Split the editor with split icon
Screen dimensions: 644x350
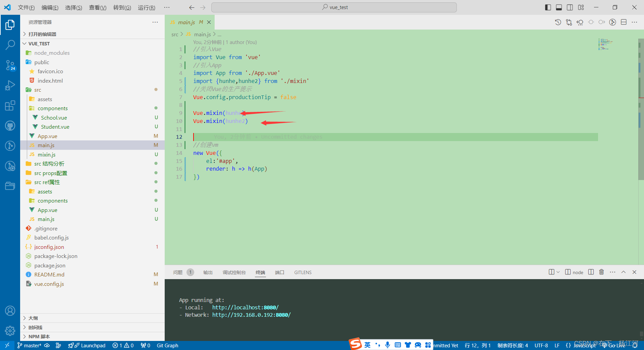(x=624, y=22)
